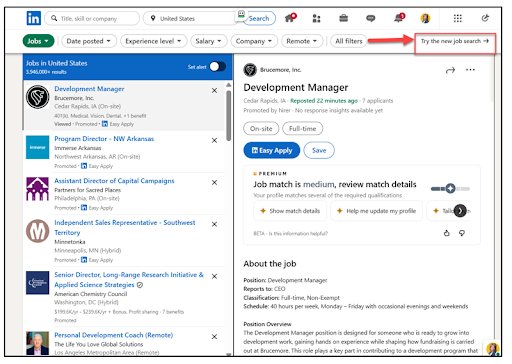Open Brucemore company logo in detail pane
This screenshot has width=512, height=364.
(x=250, y=70)
